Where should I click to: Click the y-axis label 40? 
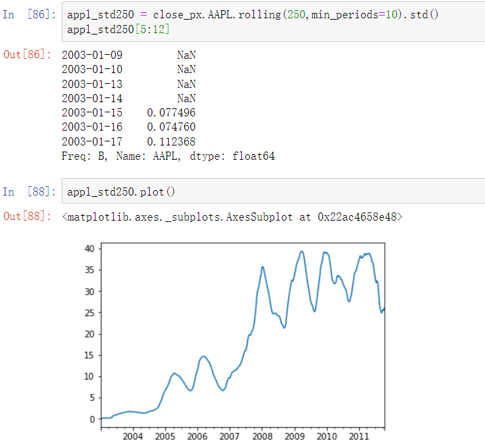(x=89, y=248)
